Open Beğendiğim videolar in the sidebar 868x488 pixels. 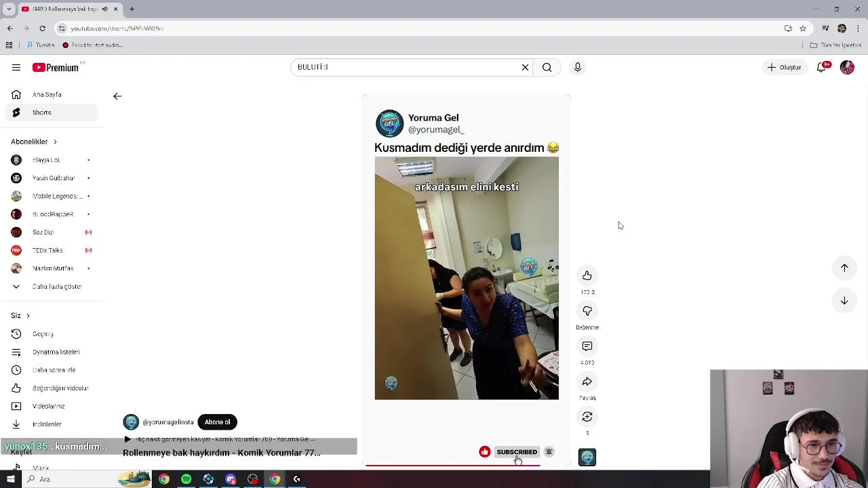[x=52, y=388]
